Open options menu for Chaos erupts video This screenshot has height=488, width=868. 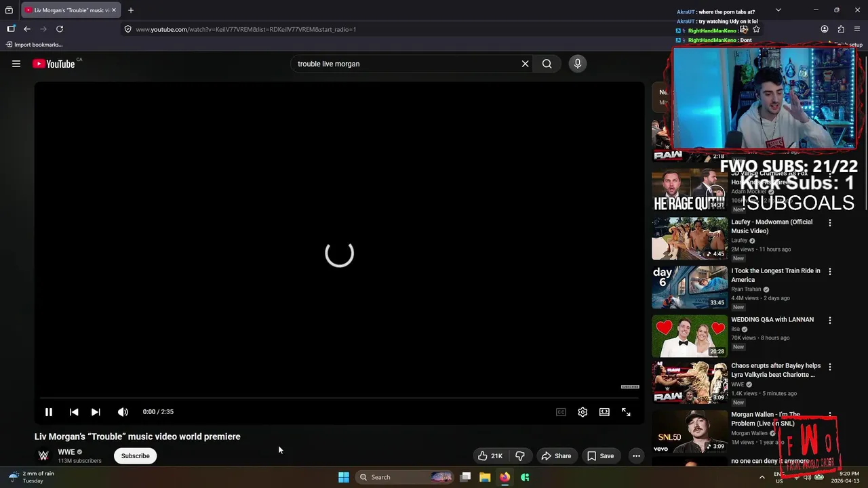click(x=830, y=367)
